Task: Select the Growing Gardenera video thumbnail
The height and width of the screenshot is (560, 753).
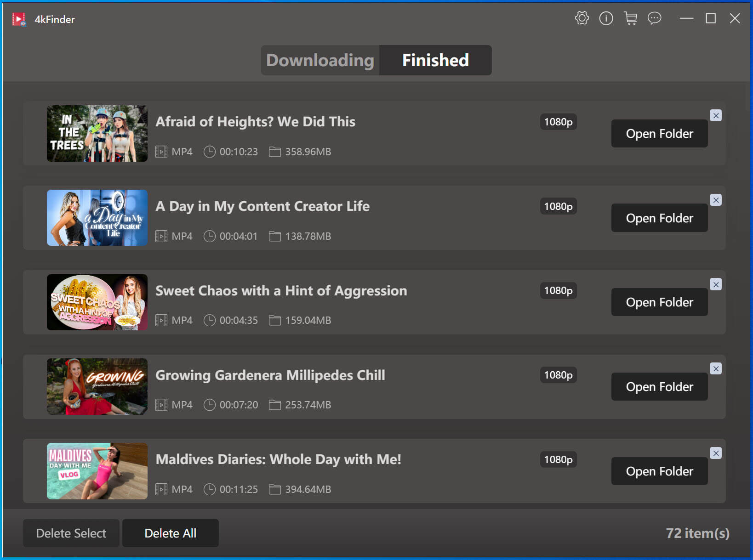Action: (x=97, y=387)
